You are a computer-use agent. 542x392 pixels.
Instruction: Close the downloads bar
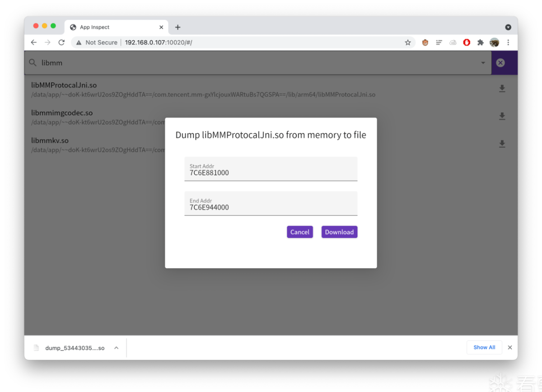click(x=510, y=347)
